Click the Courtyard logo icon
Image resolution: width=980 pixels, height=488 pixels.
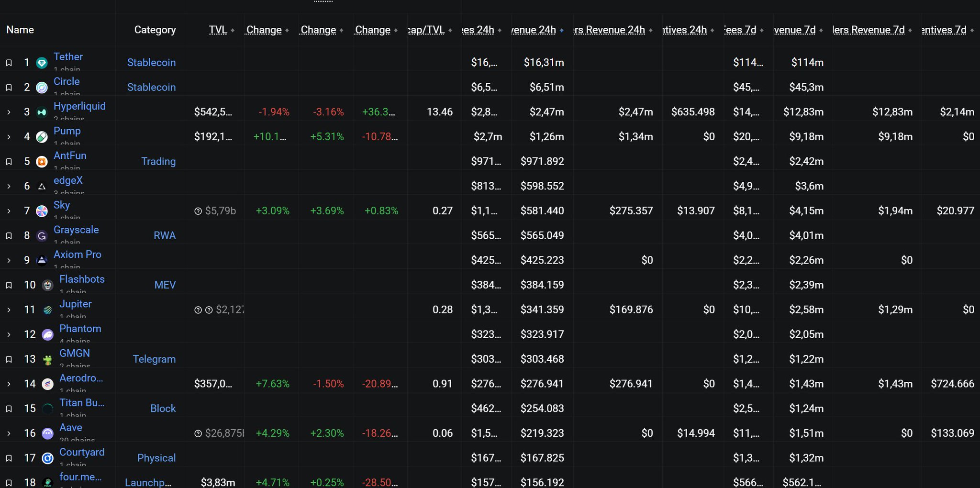point(47,458)
